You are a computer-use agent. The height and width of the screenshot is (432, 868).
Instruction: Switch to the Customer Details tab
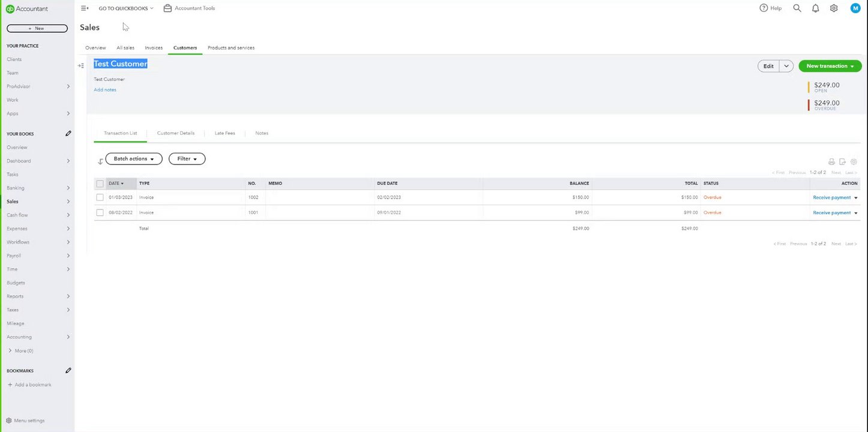[176, 133]
